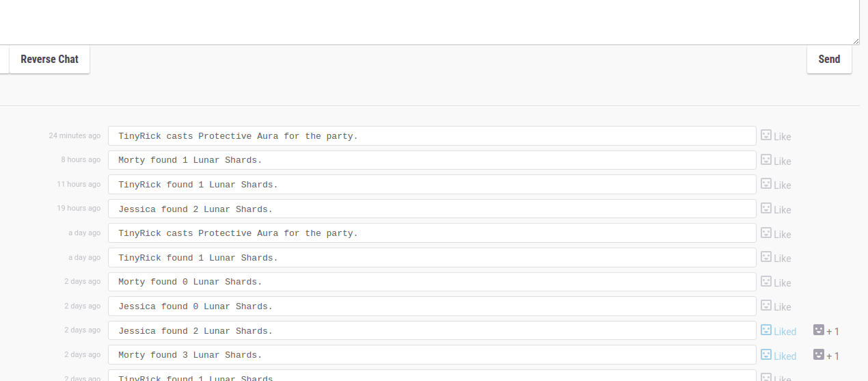Select the "Morty found 3 Lunar Shards" message box
868x381 pixels.
(432, 355)
